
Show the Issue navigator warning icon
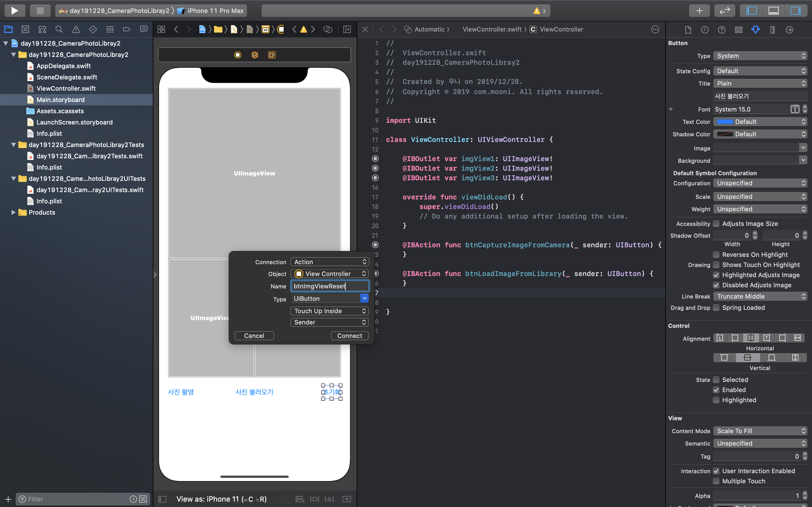click(76, 30)
